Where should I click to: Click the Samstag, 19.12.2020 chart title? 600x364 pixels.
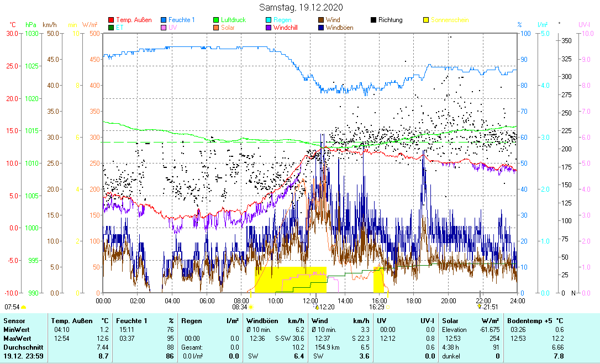pos(301,7)
